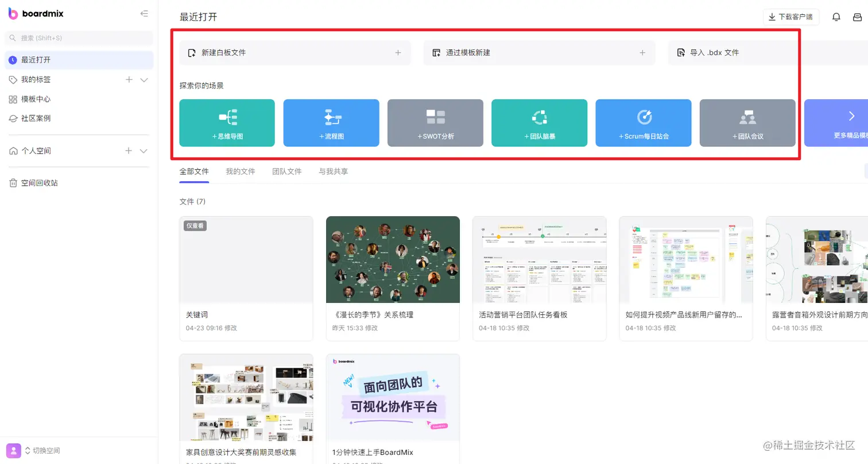Click file name 1分钟快速上手BoardMix

coord(373,453)
